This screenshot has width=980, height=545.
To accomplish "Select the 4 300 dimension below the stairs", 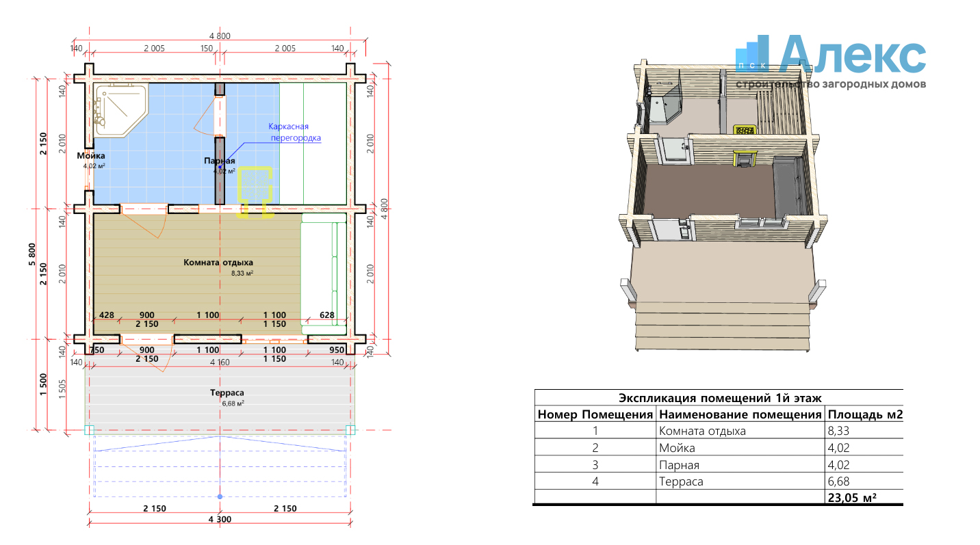I will coord(219,519).
